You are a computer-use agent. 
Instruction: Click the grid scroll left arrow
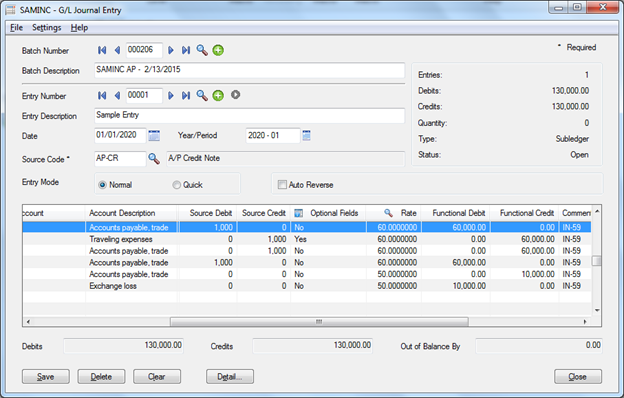point(28,322)
